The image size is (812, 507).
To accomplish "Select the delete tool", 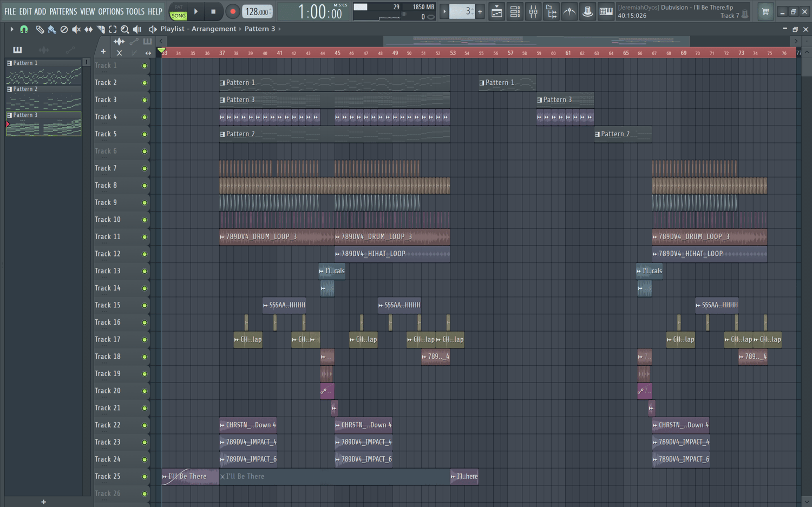I will (64, 29).
